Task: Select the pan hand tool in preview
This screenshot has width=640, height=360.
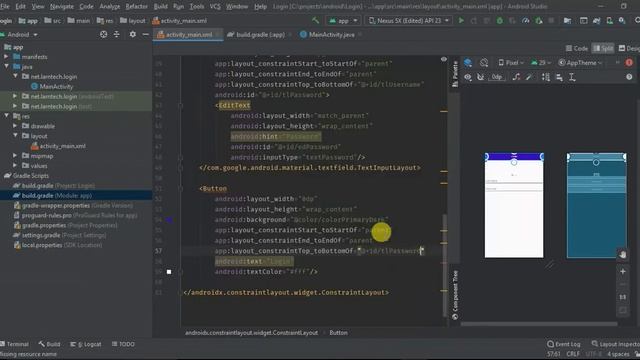Action: click(622, 255)
